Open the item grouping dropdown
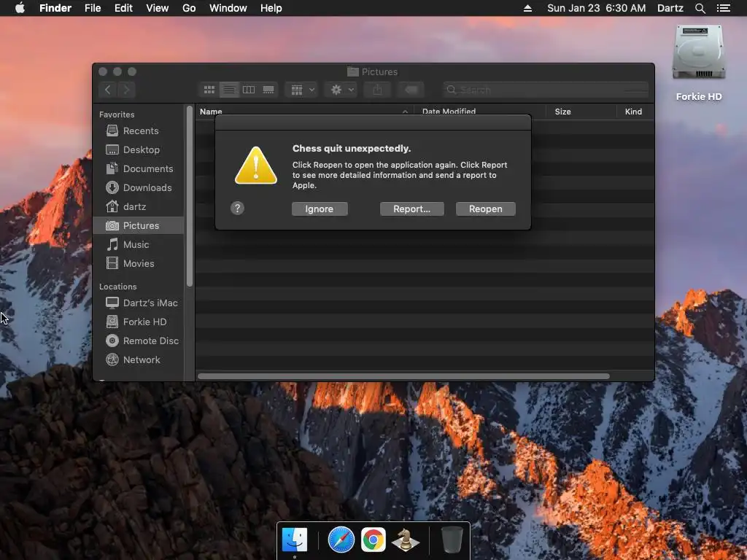 302,90
